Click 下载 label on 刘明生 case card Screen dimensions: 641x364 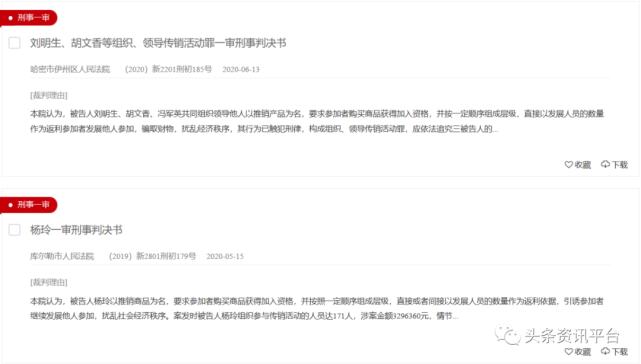click(x=620, y=165)
